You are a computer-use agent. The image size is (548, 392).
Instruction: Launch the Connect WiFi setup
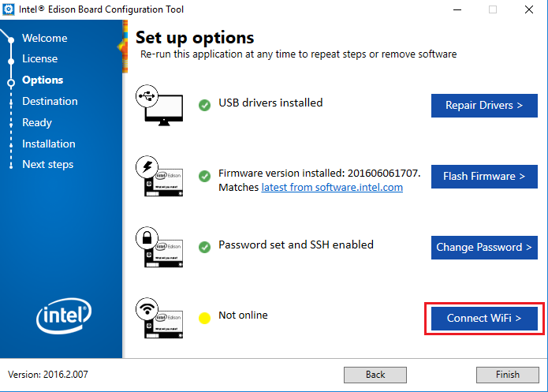(484, 318)
